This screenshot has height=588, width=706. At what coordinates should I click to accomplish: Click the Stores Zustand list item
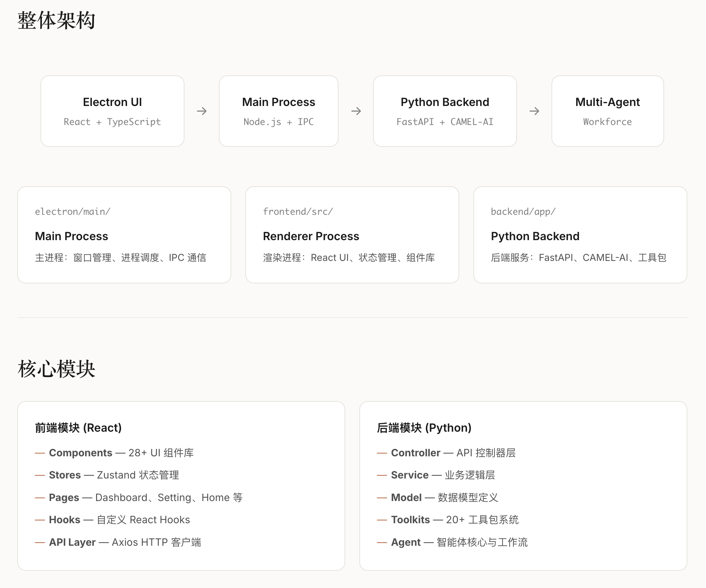(x=114, y=475)
